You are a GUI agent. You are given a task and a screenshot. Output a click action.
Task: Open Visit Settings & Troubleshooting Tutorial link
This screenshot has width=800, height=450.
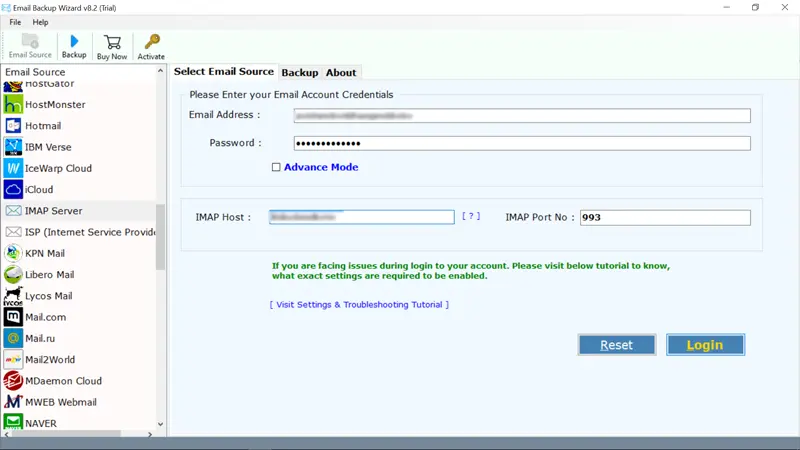pos(359,305)
